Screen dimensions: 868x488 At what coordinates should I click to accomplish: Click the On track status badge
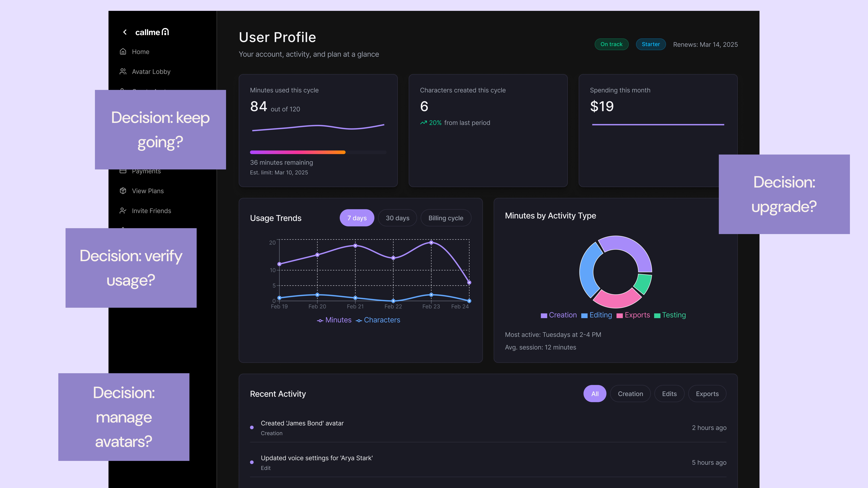point(611,44)
